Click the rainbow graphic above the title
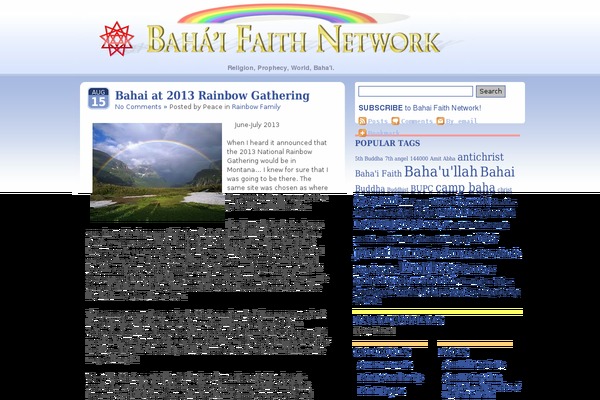 278,14
